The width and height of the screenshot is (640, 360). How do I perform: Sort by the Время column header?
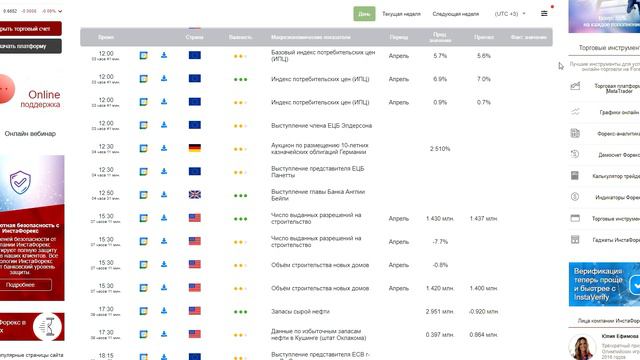(106, 37)
